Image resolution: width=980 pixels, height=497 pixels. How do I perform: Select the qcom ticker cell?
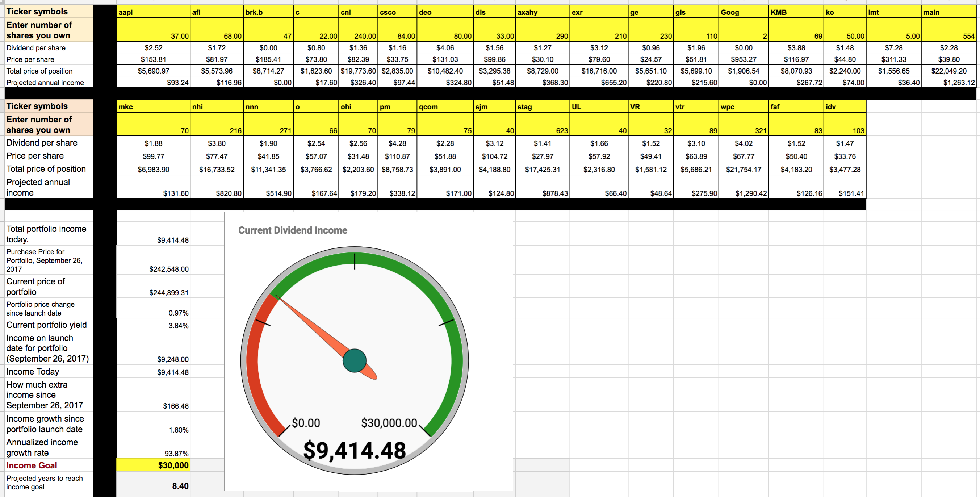point(445,106)
